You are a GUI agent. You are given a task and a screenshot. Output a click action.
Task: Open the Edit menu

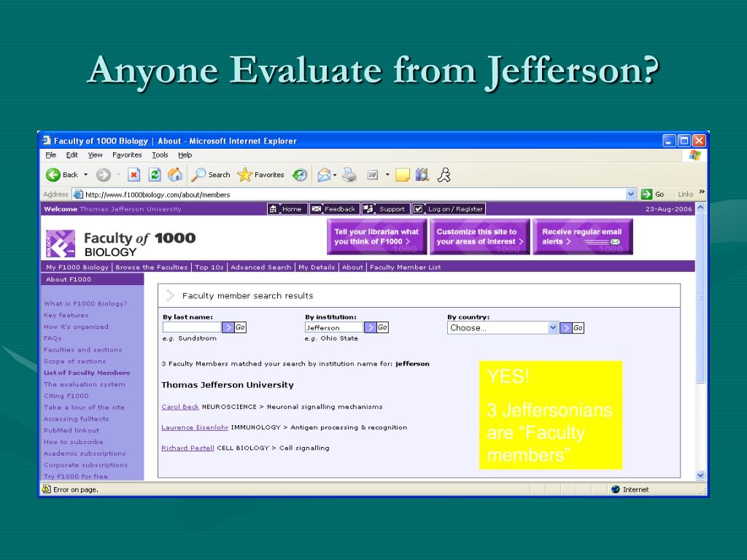coord(72,155)
